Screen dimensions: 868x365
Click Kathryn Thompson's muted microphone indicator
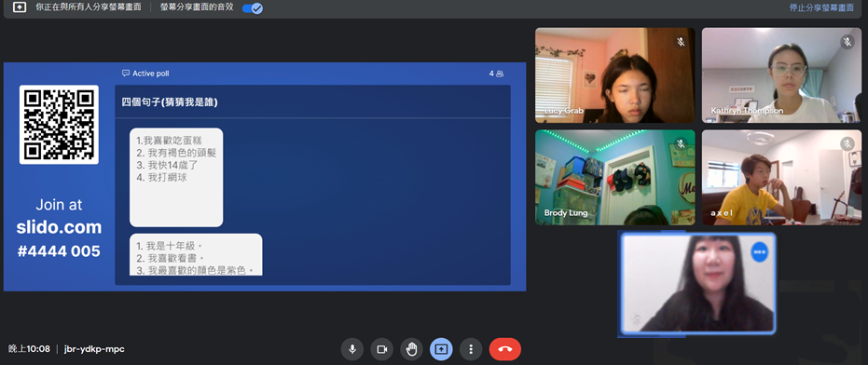[847, 42]
